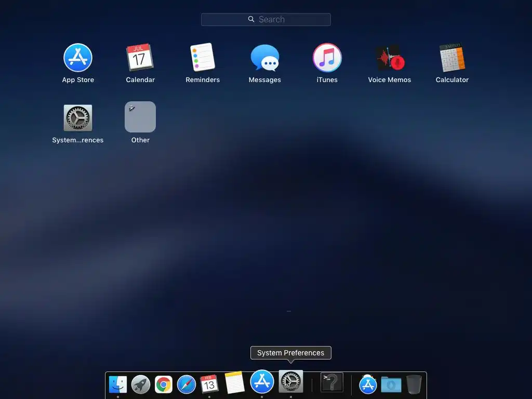Open Notes from the Dock
Image resolution: width=532 pixels, height=399 pixels.
click(x=234, y=383)
